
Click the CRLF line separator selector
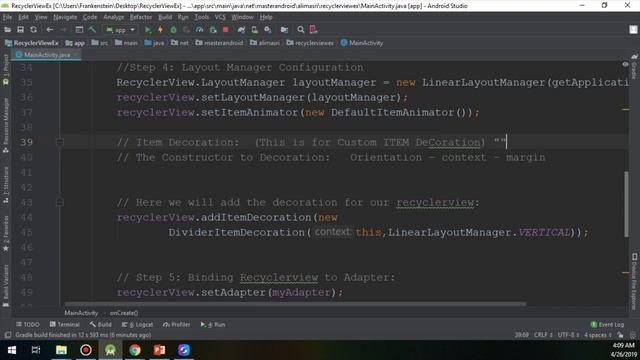(543, 335)
